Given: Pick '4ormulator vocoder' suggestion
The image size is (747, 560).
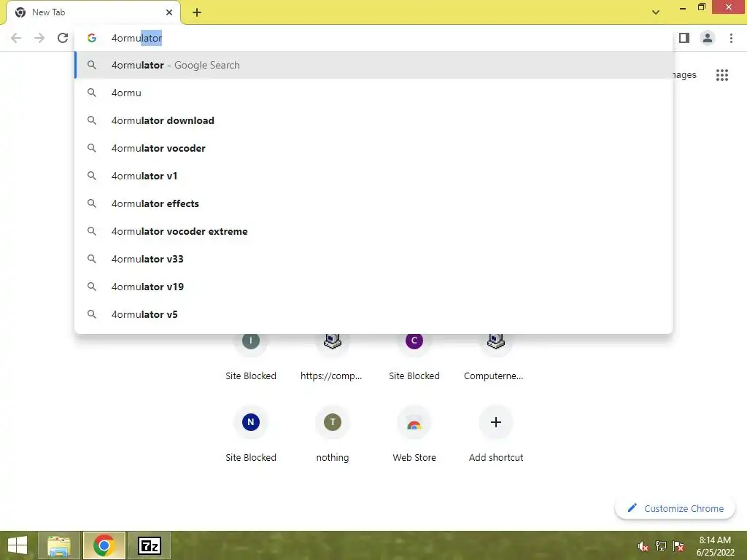Looking at the screenshot, I should tap(374, 148).
